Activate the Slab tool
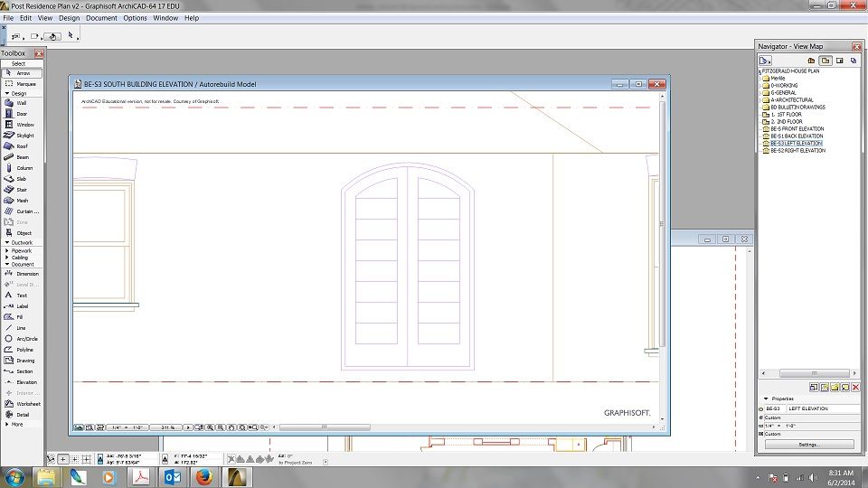The image size is (868, 488). pos(22,179)
